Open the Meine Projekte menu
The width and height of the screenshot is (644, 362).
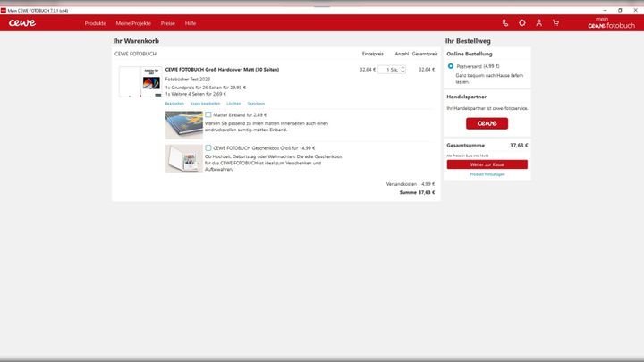coord(133,23)
